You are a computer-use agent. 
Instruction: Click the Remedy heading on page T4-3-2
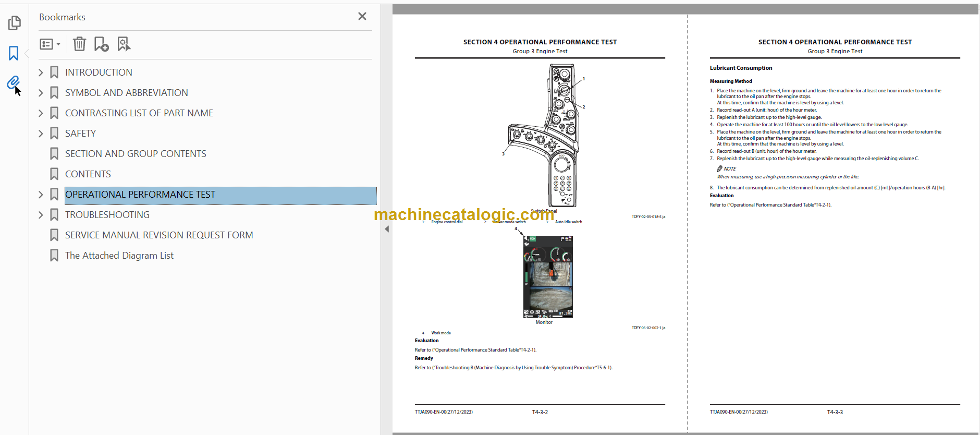click(424, 358)
